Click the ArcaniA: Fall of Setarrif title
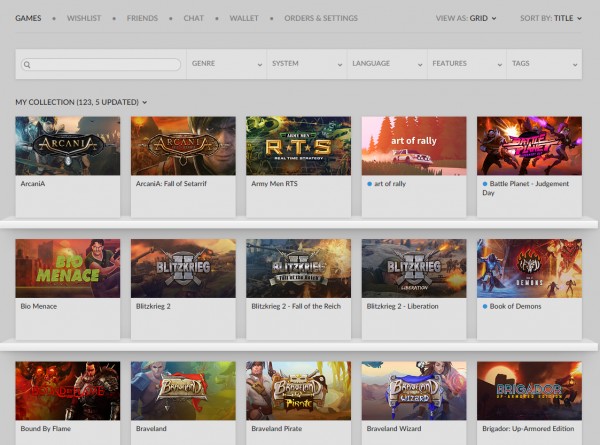Viewport: 600px width, 445px height. tap(171, 184)
